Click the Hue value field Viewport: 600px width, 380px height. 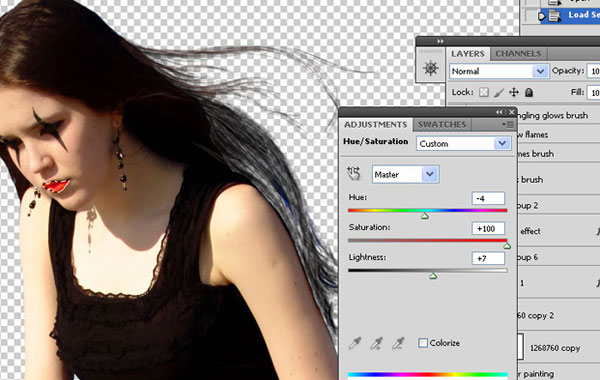488,198
